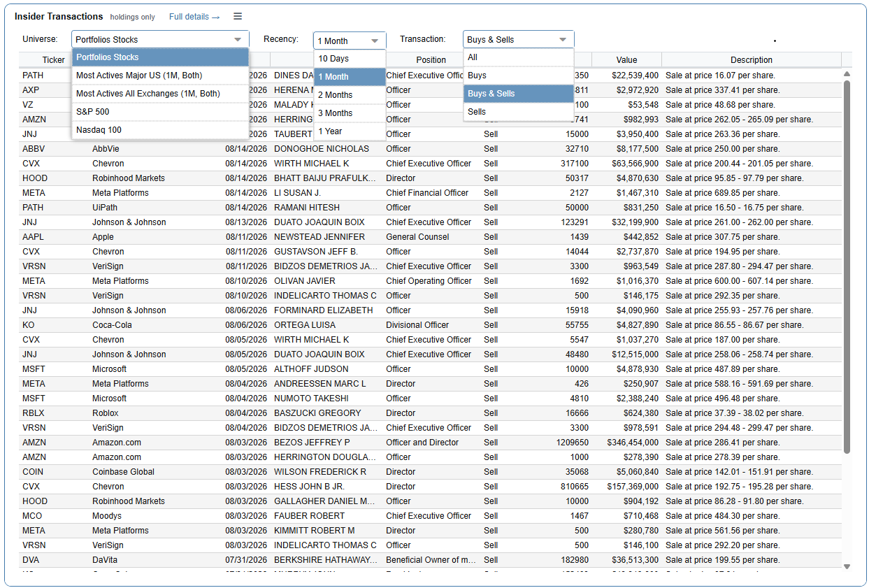Image resolution: width=869 pixels, height=588 pixels.
Task: Expand the Recency dropdown
Action: pyautogui.click(x=350, y=41)
